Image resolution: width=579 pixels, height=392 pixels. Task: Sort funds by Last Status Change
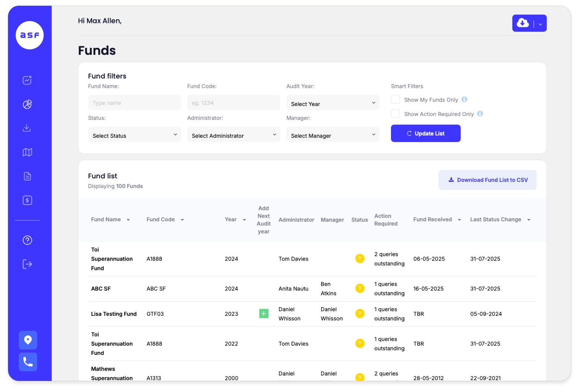point(529,220)
